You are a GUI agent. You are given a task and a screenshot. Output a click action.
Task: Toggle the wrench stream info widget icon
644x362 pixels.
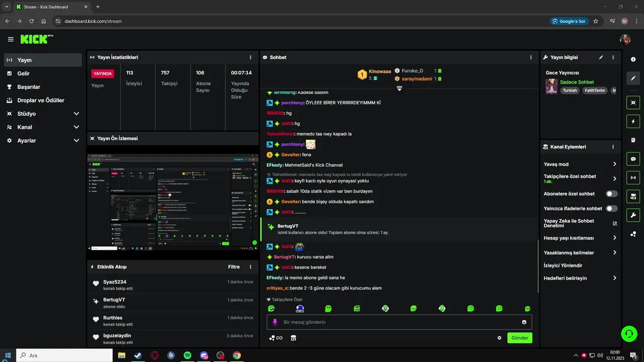coord(633,215)
